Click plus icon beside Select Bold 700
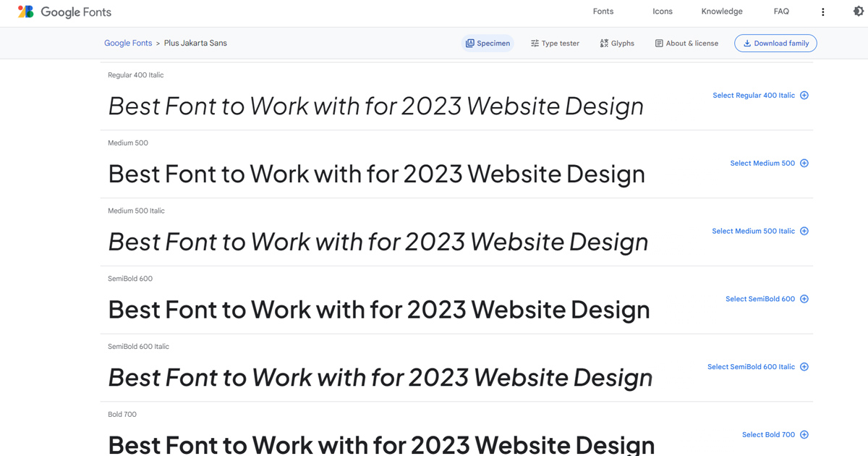Screen dimensions: 868x456 coord(804,435)
